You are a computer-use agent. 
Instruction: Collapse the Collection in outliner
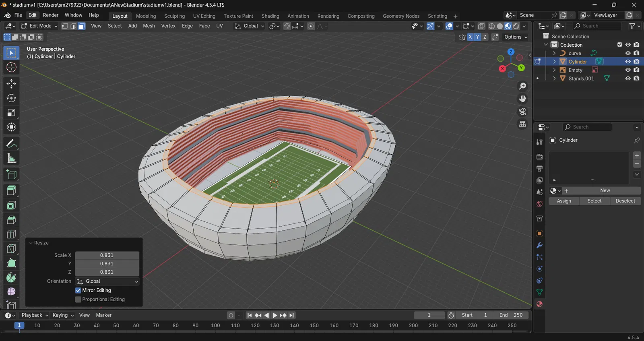[546, 45]
